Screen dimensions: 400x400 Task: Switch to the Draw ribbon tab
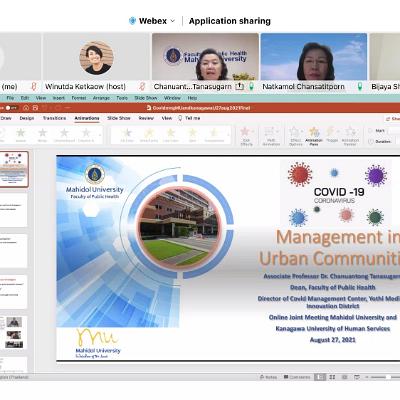click(x=6, y=118)
